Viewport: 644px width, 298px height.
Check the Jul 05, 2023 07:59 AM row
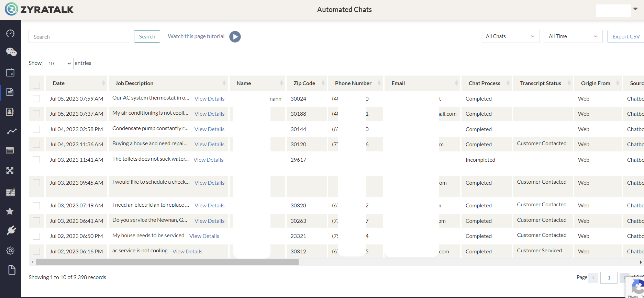coord(36,99)
